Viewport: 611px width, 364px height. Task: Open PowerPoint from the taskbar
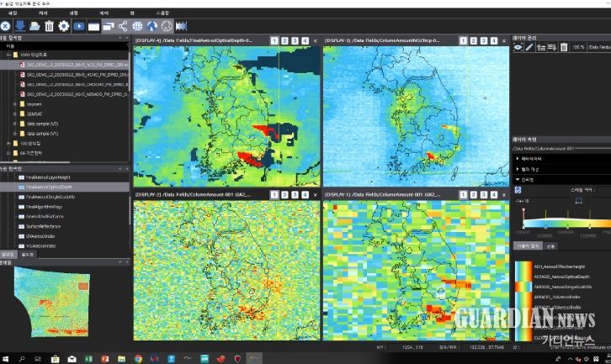click(x=105, y=359)
